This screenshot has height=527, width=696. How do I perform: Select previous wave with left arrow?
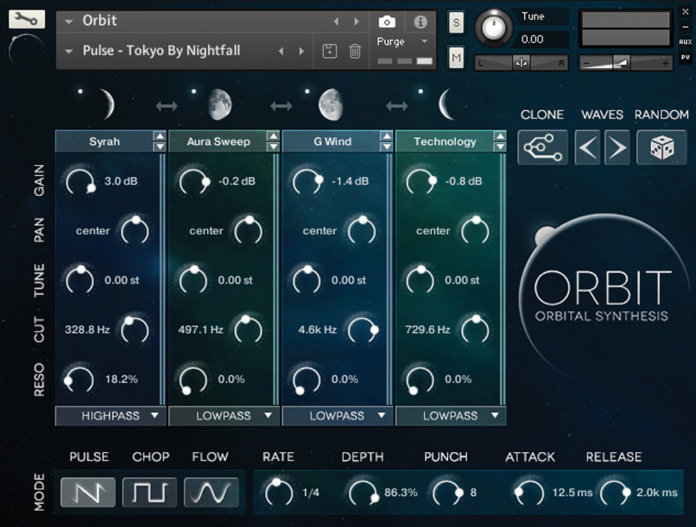588,148
